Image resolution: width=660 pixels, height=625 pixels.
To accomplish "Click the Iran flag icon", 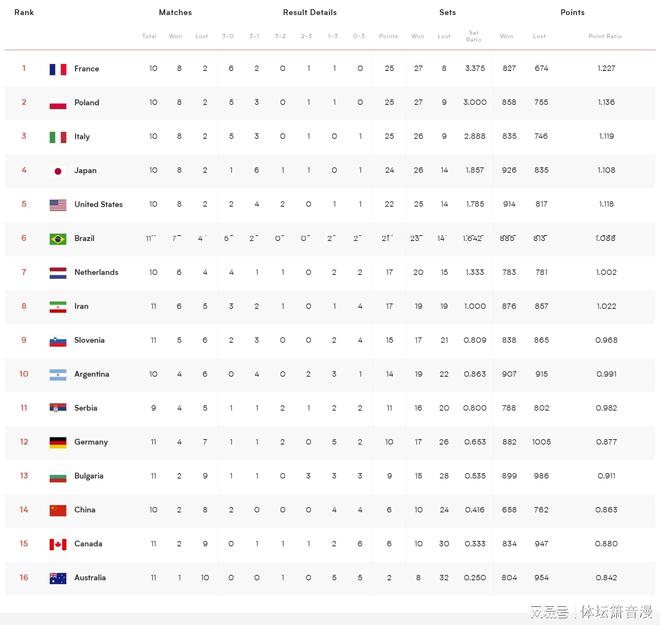I will (57, 307).
